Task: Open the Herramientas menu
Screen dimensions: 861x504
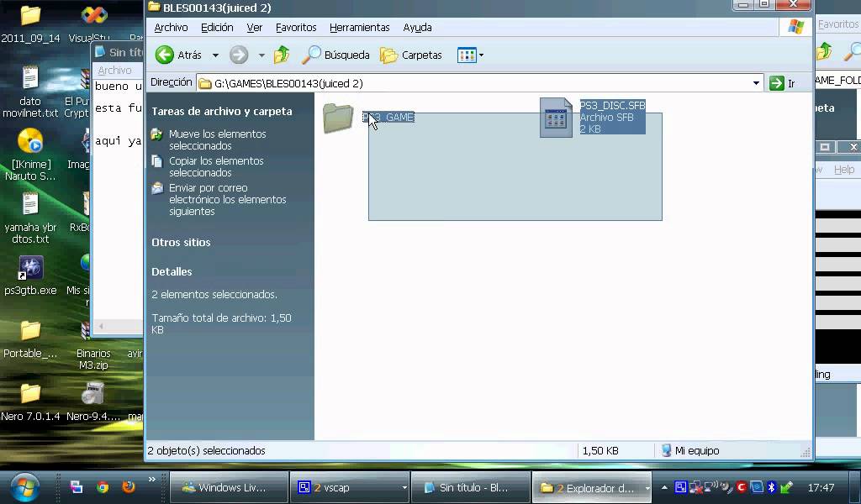Action: pyautogui.click(x=360, y=28)
